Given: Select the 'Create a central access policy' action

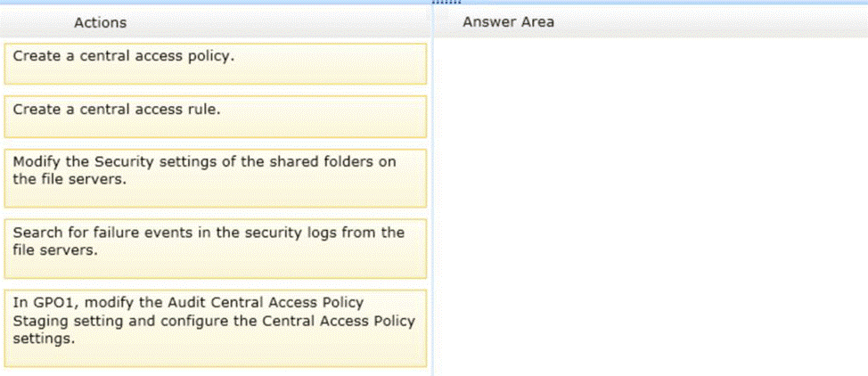Looking at the screenshot, I should 215,63.
